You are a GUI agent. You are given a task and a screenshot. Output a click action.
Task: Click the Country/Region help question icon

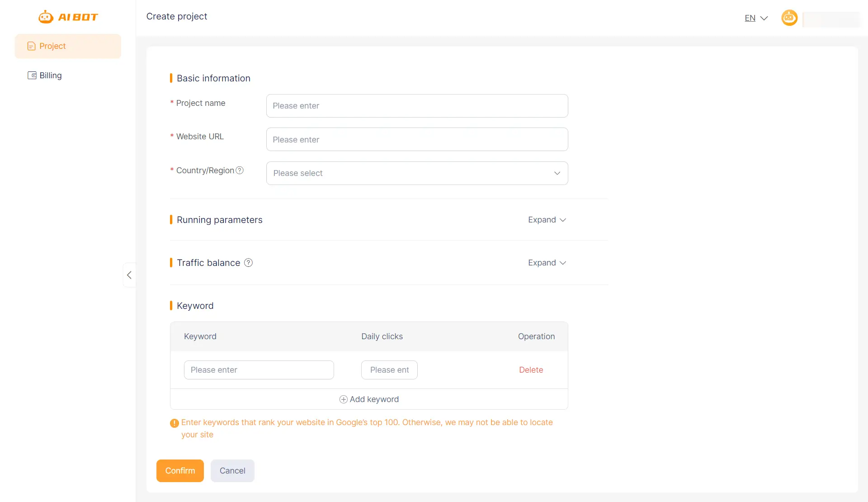pyautogui.click(x=240, y=170)
